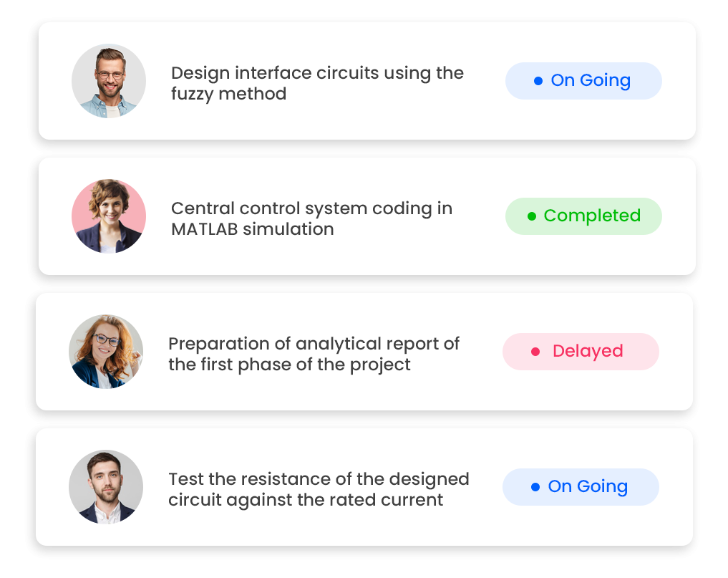Click the green dot beside Completed
Image resolution: width=728 pixels, height=578 pixels.
pyautogui.click(x=532, y=216)
